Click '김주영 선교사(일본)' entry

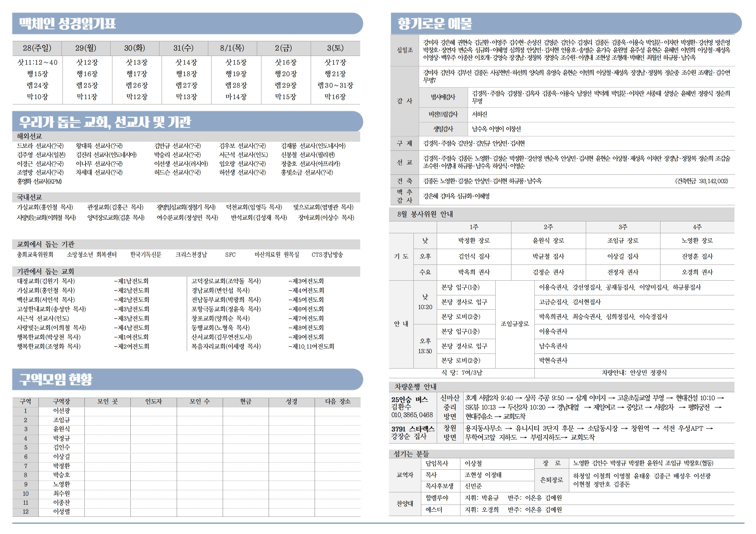[x=41, y=155]
